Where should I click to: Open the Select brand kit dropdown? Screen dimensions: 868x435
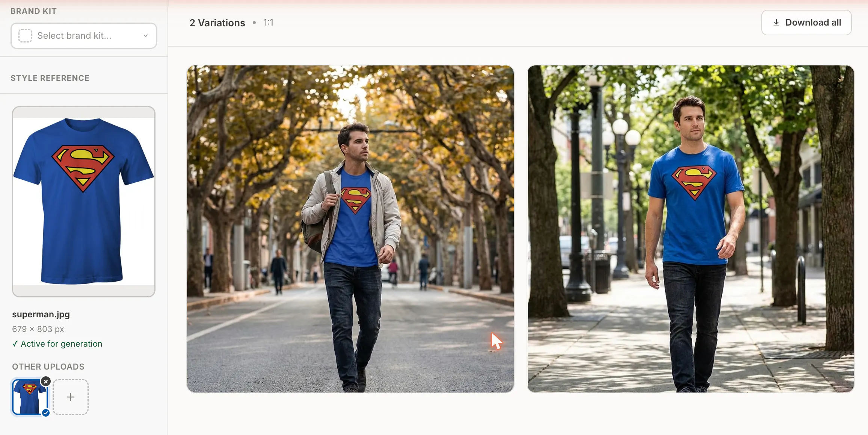click(84, 36)
